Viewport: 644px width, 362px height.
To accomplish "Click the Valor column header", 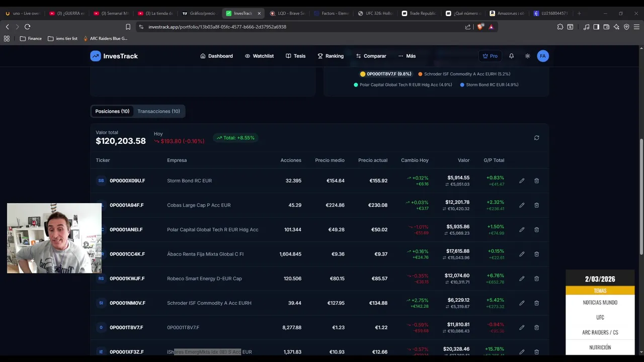I will coord(463,160).
